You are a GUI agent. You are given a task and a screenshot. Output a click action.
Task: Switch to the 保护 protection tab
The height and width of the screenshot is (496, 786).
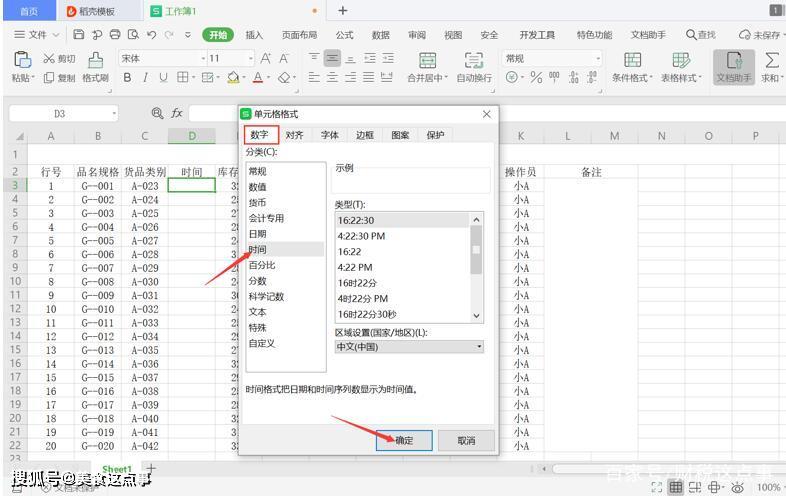point(435,135)
